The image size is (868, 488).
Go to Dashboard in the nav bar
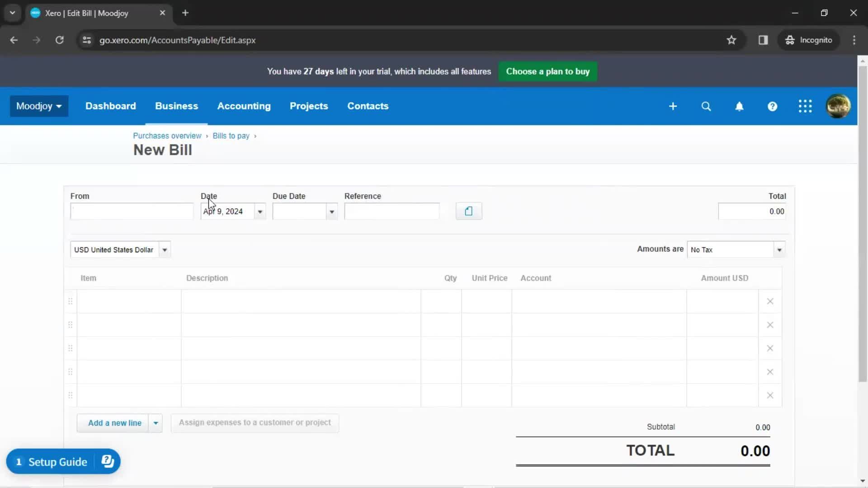pos(111,106)
